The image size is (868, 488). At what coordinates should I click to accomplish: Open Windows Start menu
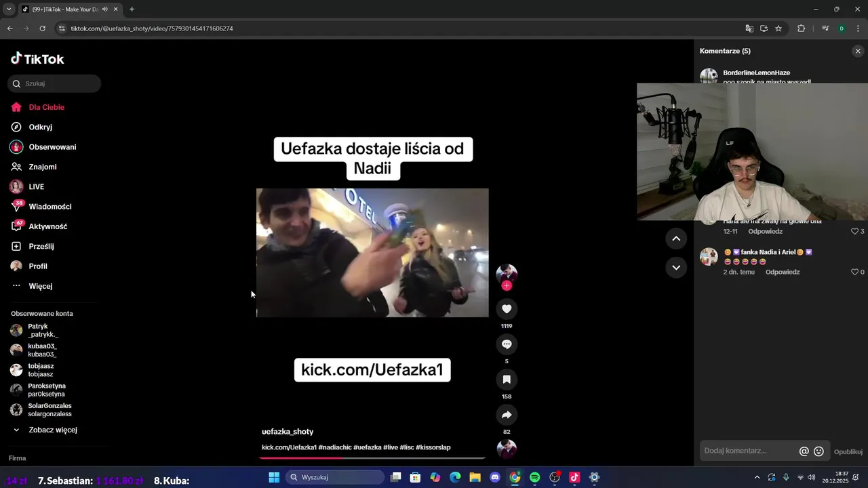(274, 477)
